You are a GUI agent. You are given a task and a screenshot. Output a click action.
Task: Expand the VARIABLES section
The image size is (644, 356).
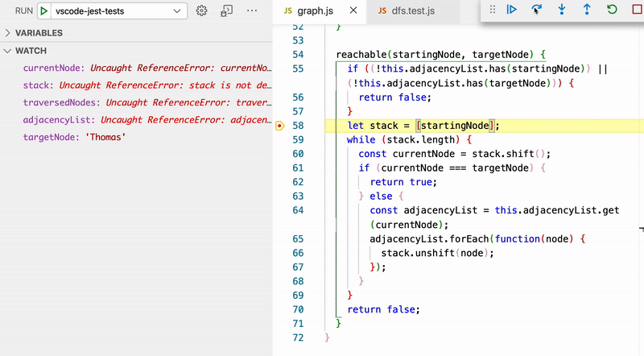[x=136, y=33]
